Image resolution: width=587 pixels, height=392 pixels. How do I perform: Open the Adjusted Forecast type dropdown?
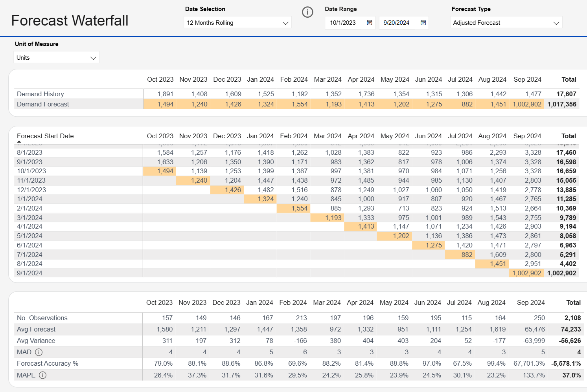506,23
